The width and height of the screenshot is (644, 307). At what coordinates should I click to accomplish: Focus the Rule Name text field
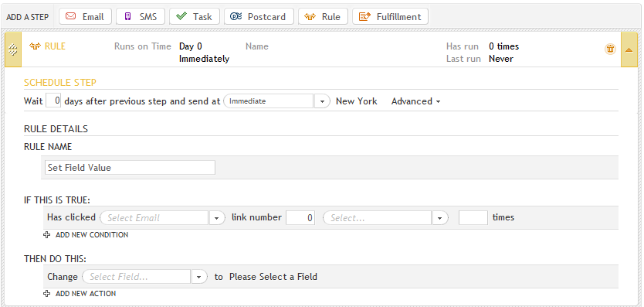point(130,168)
